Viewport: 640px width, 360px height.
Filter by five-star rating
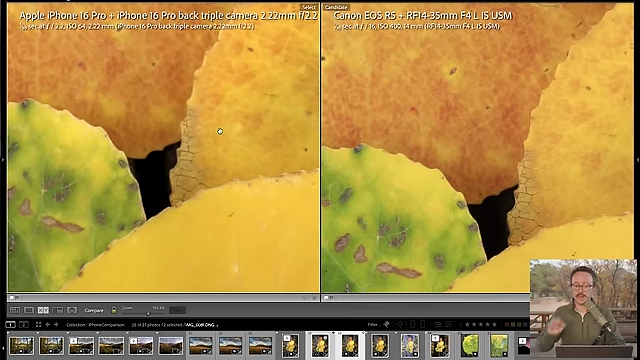(x=494, y=324)
